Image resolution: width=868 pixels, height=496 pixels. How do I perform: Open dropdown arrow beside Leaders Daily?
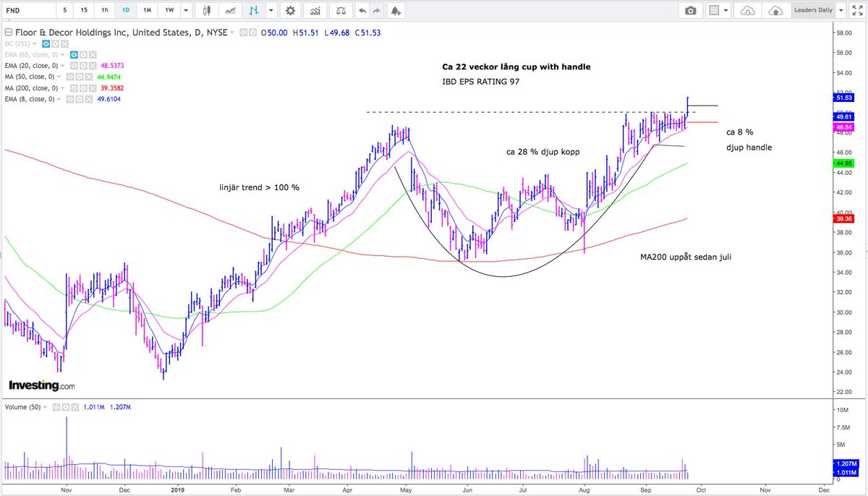[x=841, y=11]
